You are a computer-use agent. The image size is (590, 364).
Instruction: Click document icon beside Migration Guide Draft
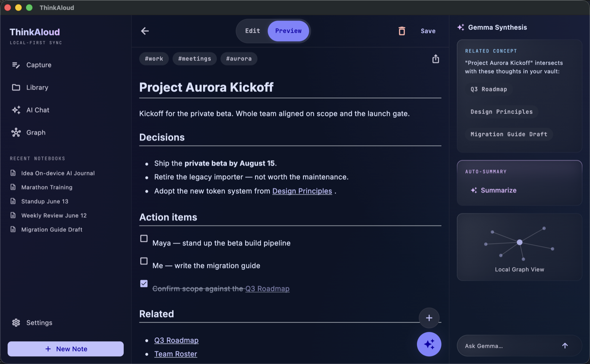(x=13, y=230)
